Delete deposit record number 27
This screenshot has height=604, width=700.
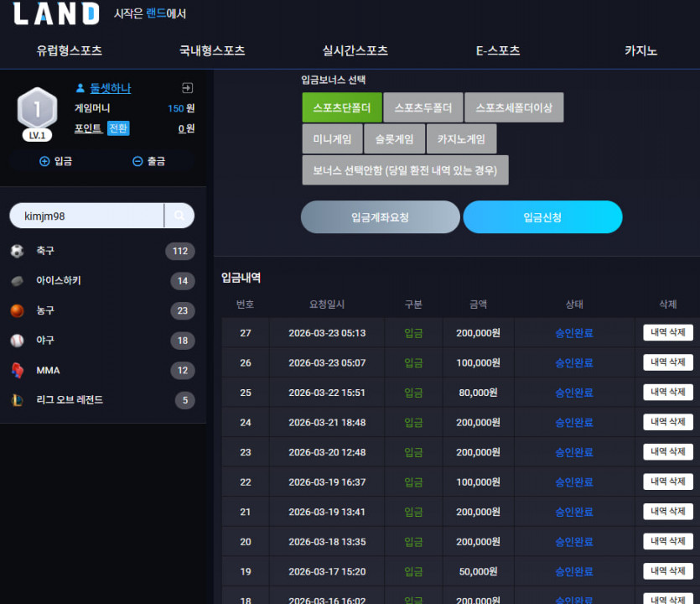pyautogui.click(x=668, y=332)
